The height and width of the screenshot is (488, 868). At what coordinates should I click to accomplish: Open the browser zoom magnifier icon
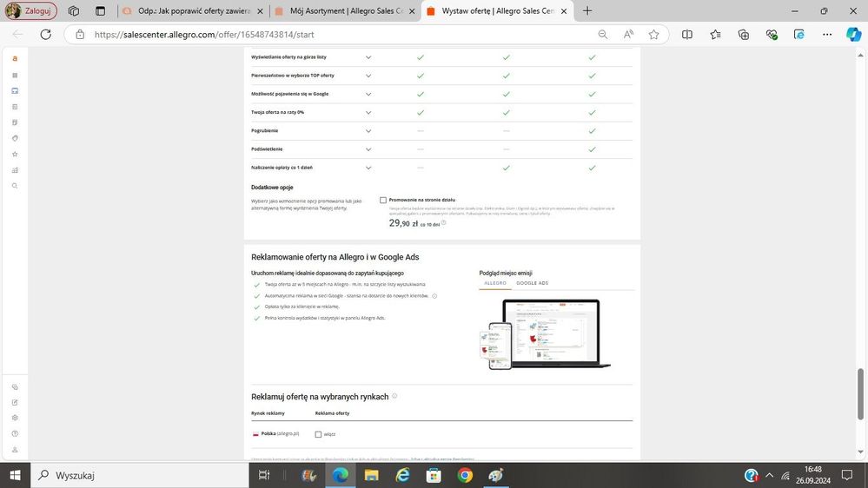pos(602,35)
